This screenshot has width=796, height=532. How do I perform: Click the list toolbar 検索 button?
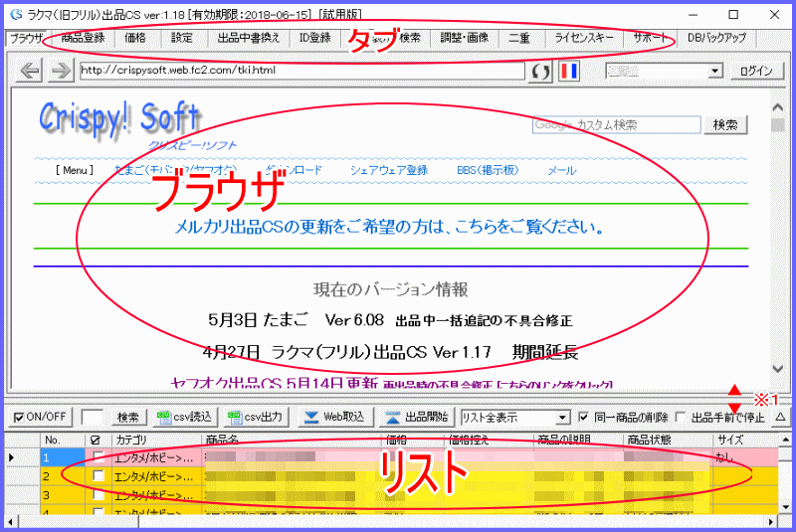click(x=128, y=418)
